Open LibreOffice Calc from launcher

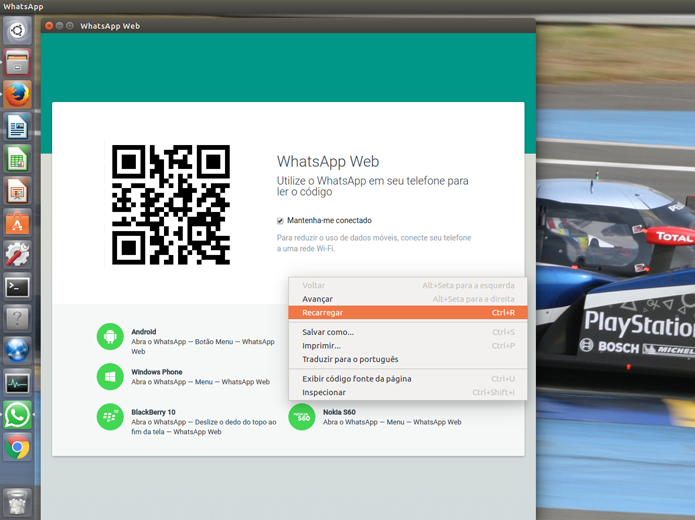coord(17,159)
